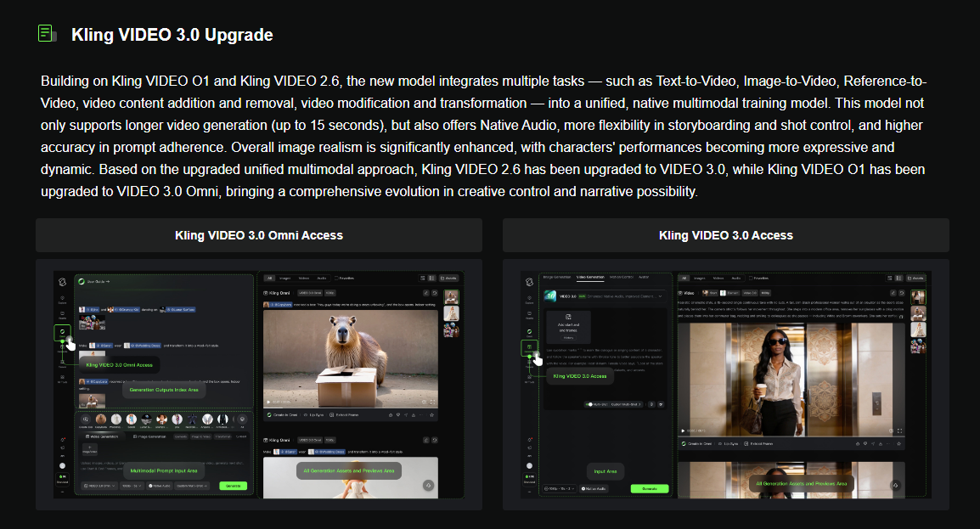Open AI Tools from the left sidebar

(x=61, y=378)
